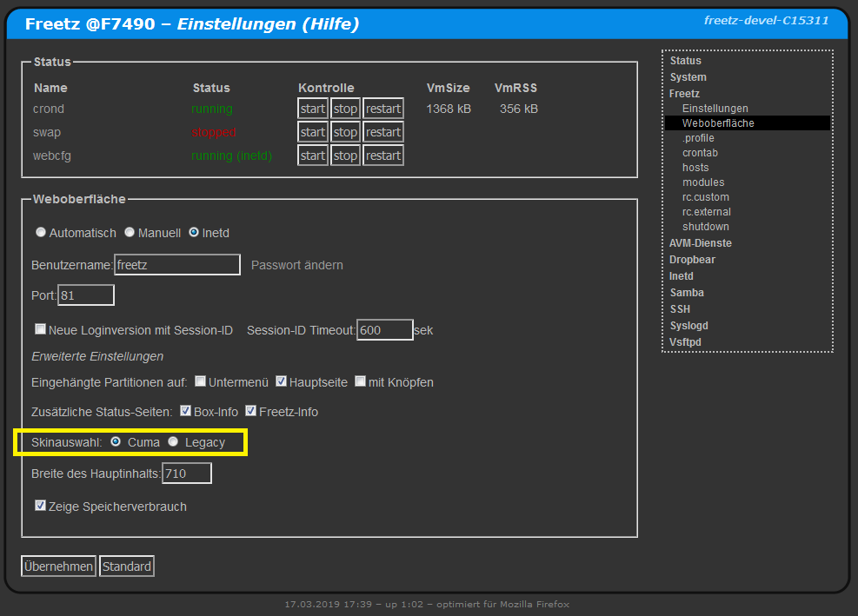Choose the Manuell start mode
The image size is (858, 616).
click(130, 233)
